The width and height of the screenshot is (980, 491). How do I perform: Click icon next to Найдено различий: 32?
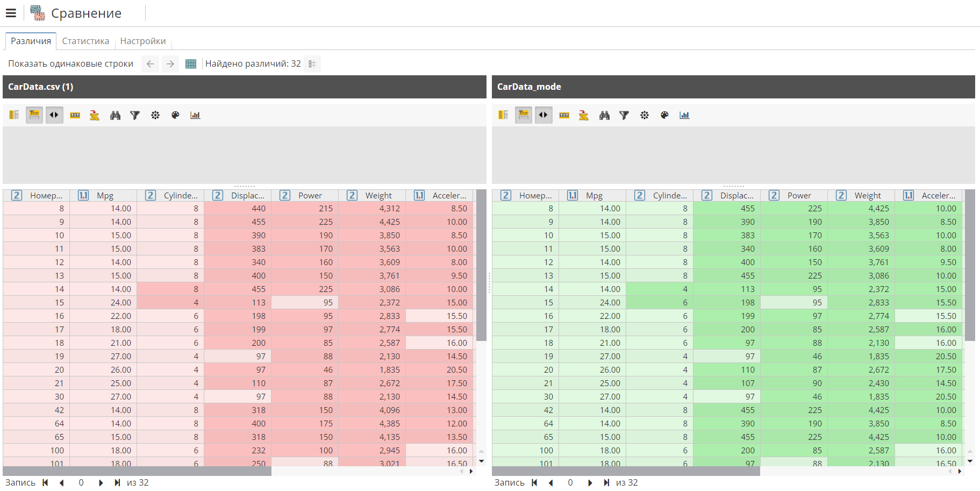coord(312,63)
